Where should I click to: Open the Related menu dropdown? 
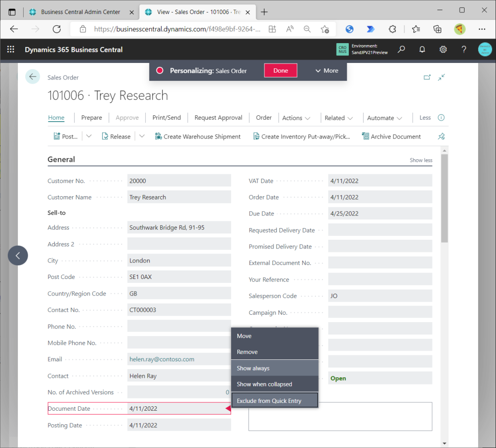(339, 118)
